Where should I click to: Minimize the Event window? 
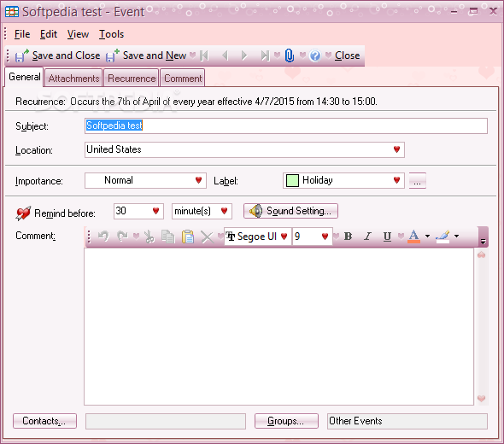[454, 12]
